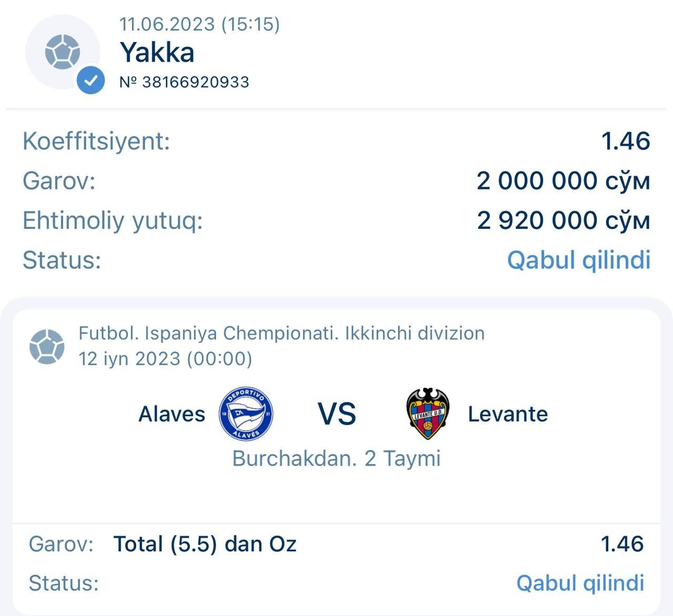
Task: Click the small football icon beside league name
Action: click(x=47, y=346)
